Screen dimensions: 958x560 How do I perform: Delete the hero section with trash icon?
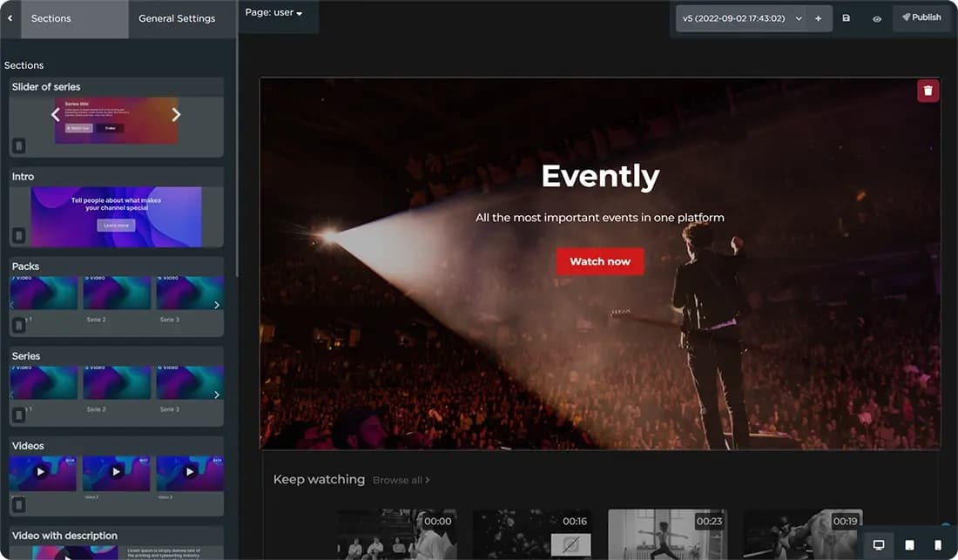(x=928, y=91)
